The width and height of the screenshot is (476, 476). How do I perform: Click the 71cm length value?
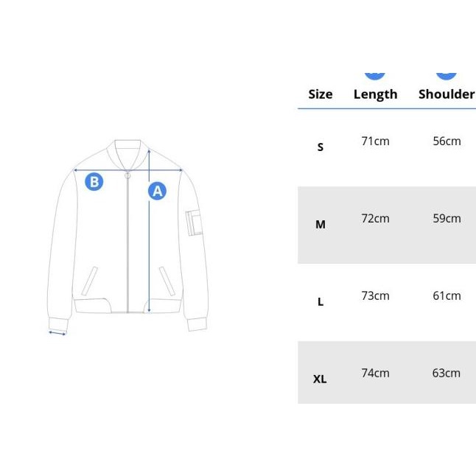[x=375, y=141]
